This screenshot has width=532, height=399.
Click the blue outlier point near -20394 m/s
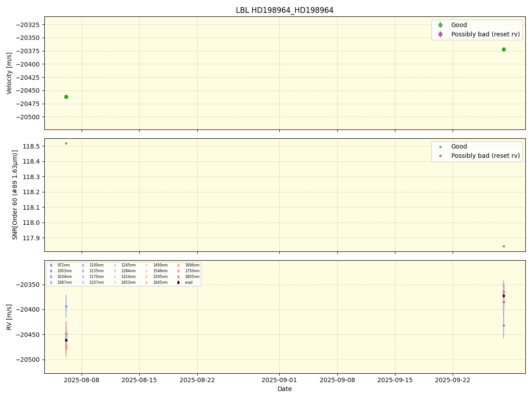66,306
